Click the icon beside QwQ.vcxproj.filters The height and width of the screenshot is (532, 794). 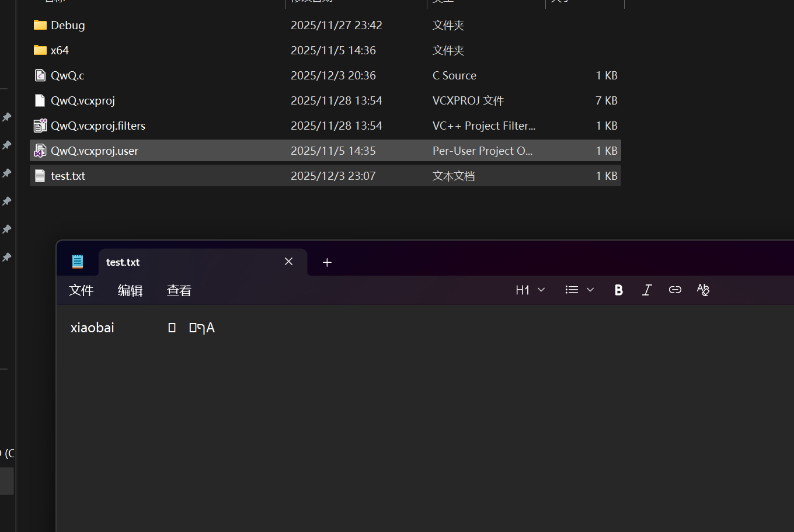40,126
